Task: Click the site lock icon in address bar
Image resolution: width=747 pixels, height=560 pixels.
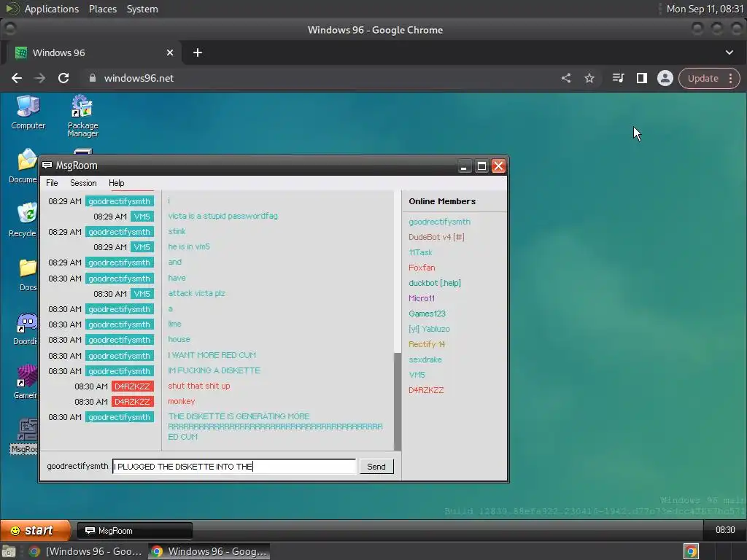Action: 93,78
